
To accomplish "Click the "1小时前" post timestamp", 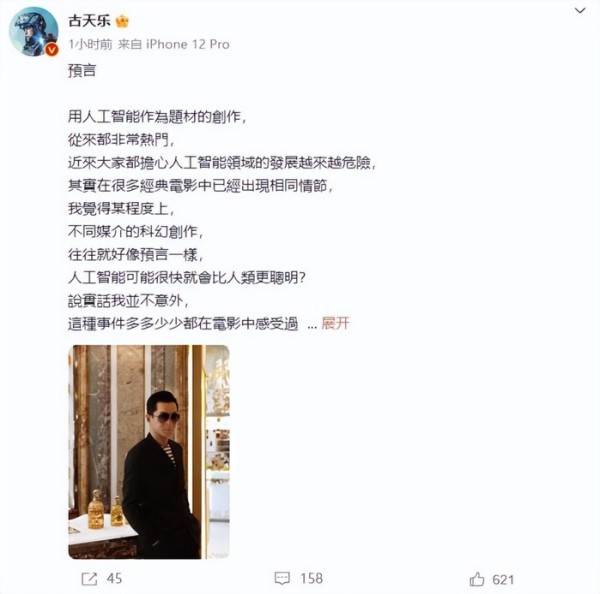I will click(90, 44).
